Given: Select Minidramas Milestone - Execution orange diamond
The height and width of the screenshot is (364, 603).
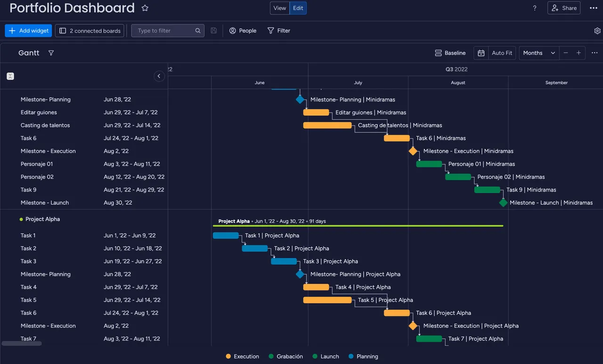Looking at the screenshot, I should tap(413, 151).
